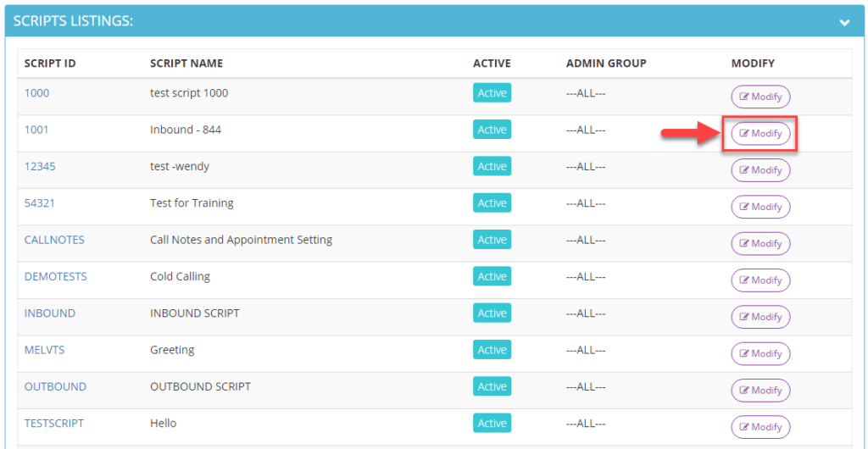Click Active badge for CALLNOTES
Screen dimensions: 868x449
point(492,240)
